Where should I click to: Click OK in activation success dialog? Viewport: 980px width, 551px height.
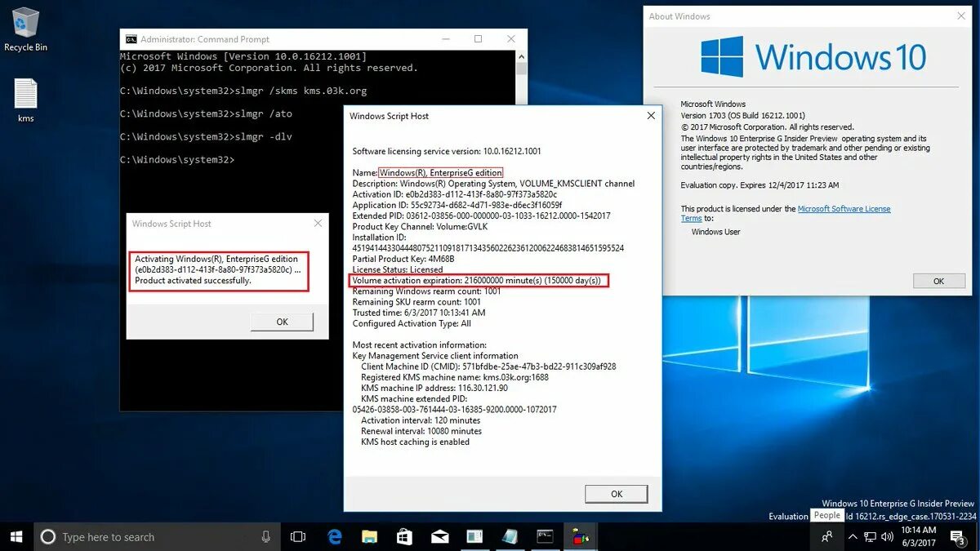[x=282, y=322]
